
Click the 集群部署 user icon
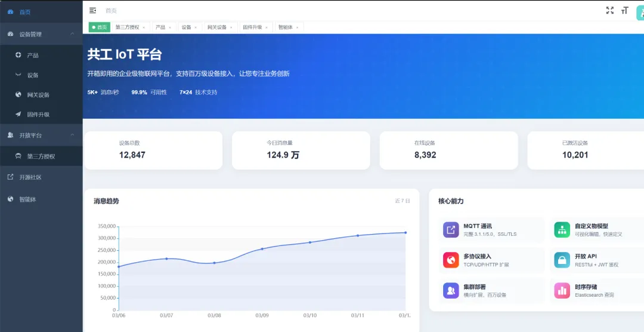click(x=451, y=290)
